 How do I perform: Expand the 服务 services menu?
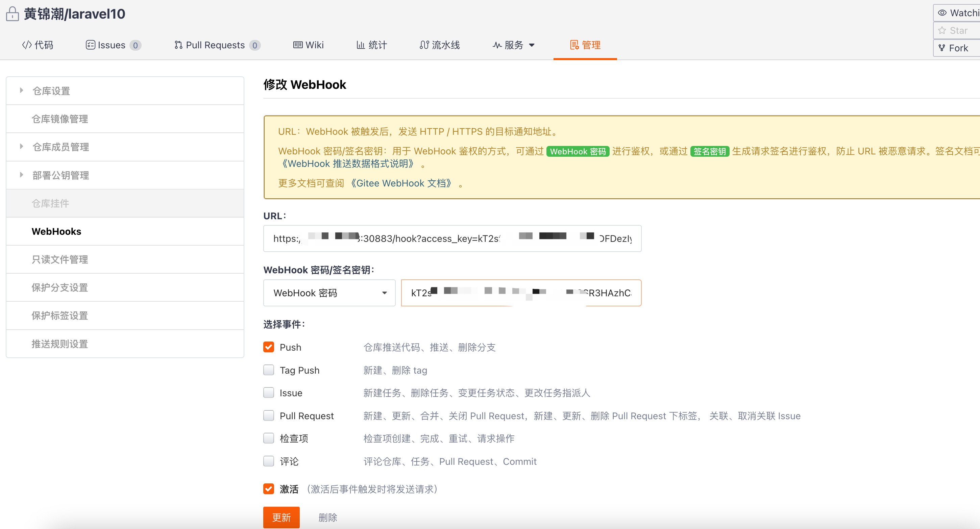click(x=514, y=45)
